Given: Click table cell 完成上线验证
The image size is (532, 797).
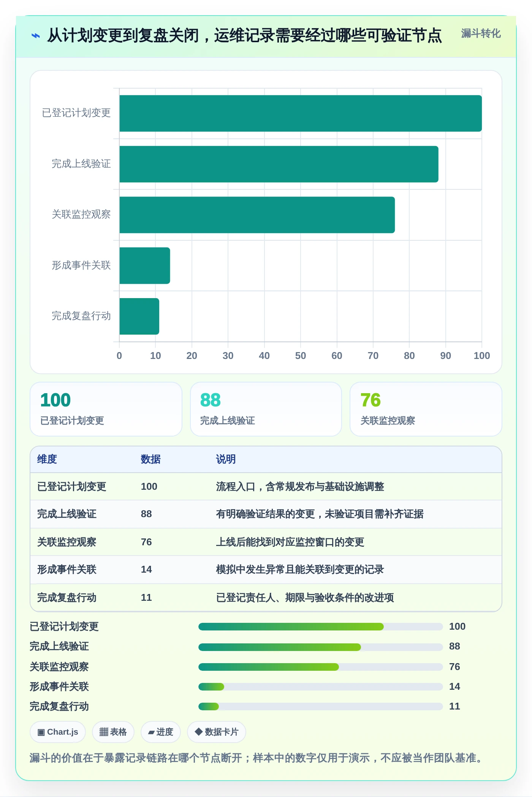Looking at the screenshot, I should pos(67,514).
